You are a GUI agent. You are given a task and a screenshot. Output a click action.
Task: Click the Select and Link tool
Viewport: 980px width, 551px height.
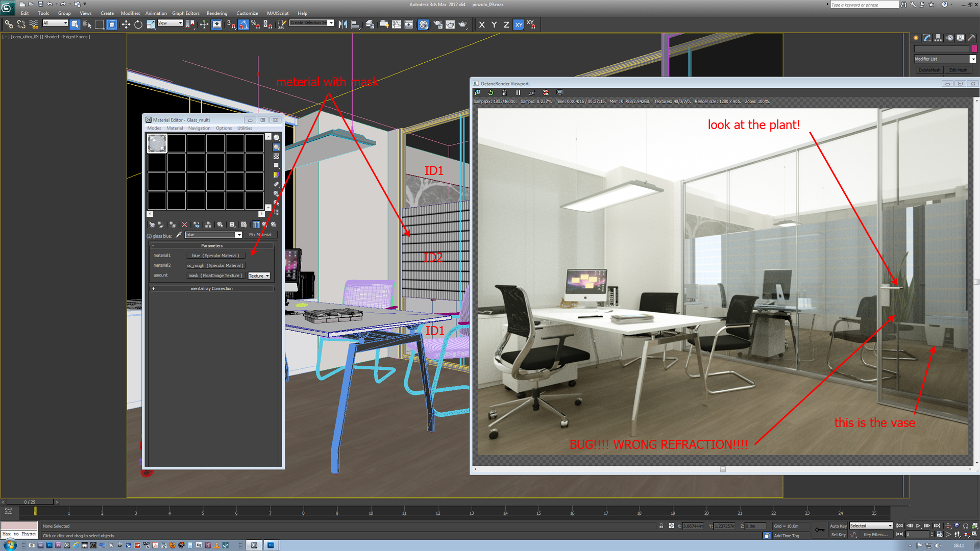coord(9,24)
